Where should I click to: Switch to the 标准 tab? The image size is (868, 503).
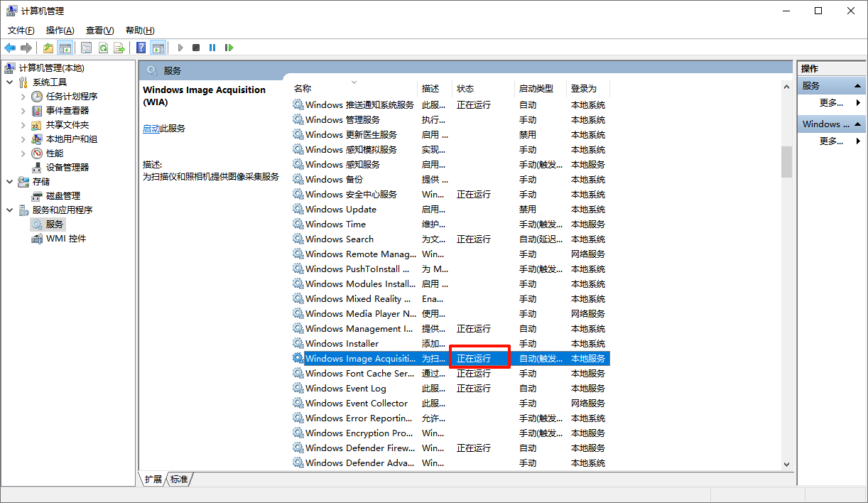click(x=180, y=480)
